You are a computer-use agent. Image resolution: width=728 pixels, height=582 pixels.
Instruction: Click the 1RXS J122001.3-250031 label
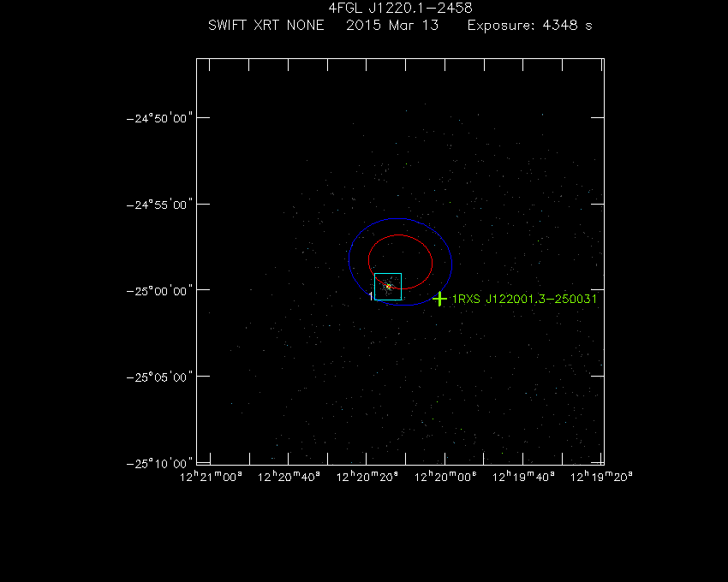pyautogui.click(x=524, y=299)
